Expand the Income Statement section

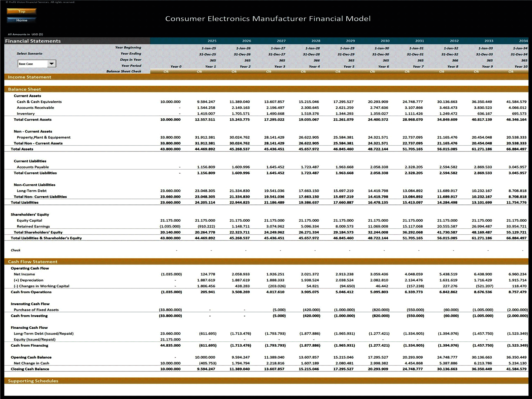pyautogui.click(x=30, y=77)
